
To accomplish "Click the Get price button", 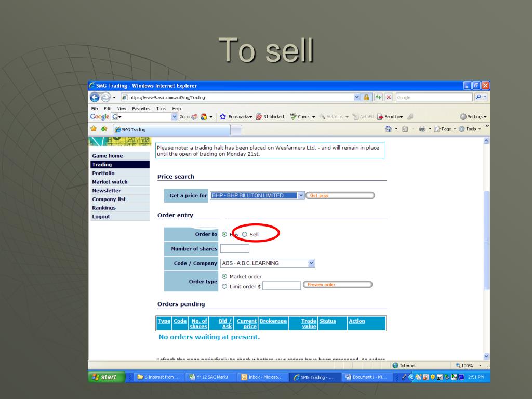I will pos(340,195).
